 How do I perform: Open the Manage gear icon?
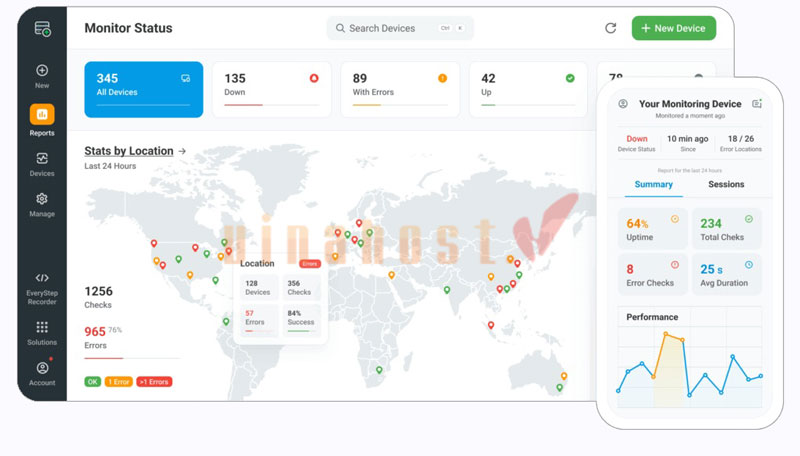(x=42, y=199)
